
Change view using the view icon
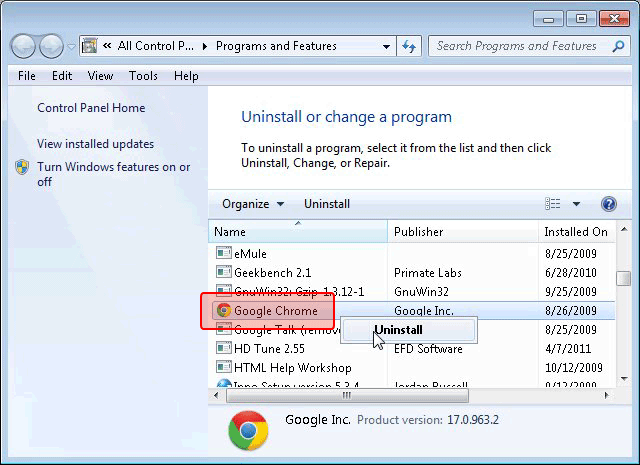coord(553,204)
